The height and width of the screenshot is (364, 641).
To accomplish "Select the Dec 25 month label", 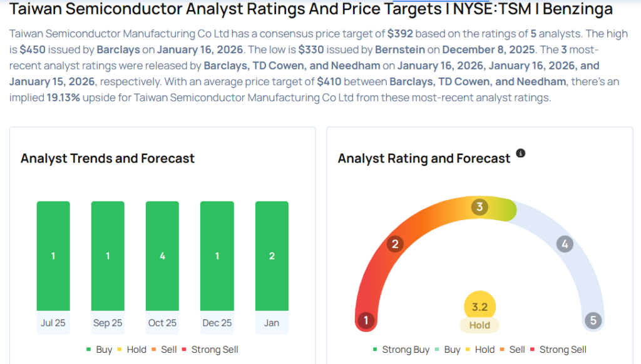I will coord(217,323).
